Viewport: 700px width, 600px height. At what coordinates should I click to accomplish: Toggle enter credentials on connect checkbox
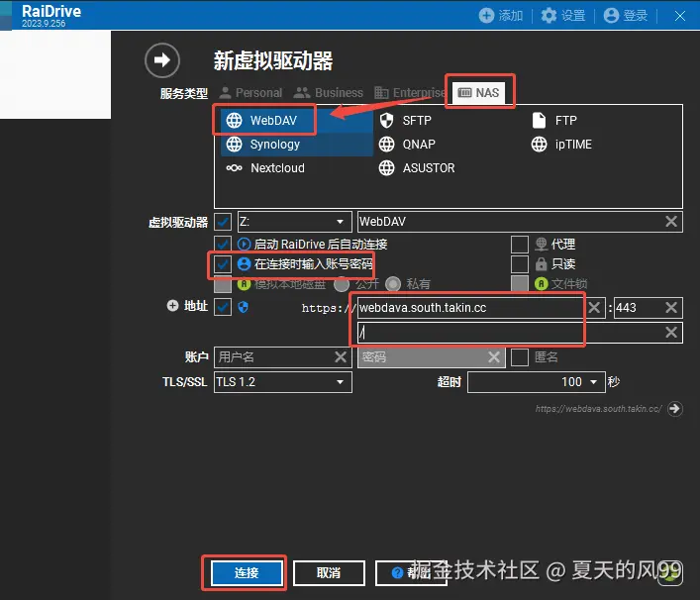223,263
